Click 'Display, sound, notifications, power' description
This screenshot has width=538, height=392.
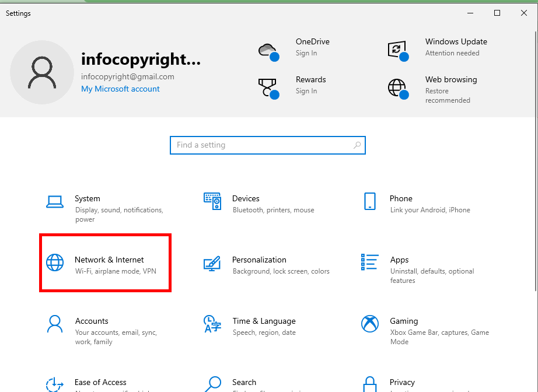pyautogui.click(x=119, y=215)
